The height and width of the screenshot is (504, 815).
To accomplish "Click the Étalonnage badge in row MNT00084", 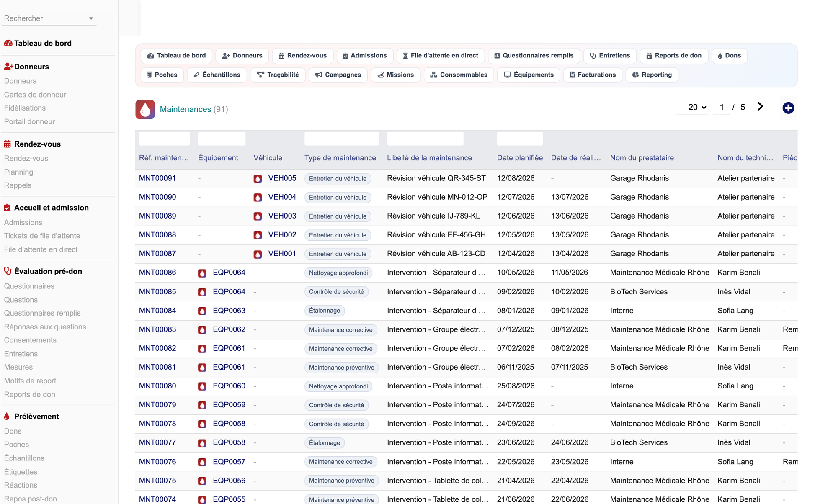I will pyautogui.click(x=325, y=311).
